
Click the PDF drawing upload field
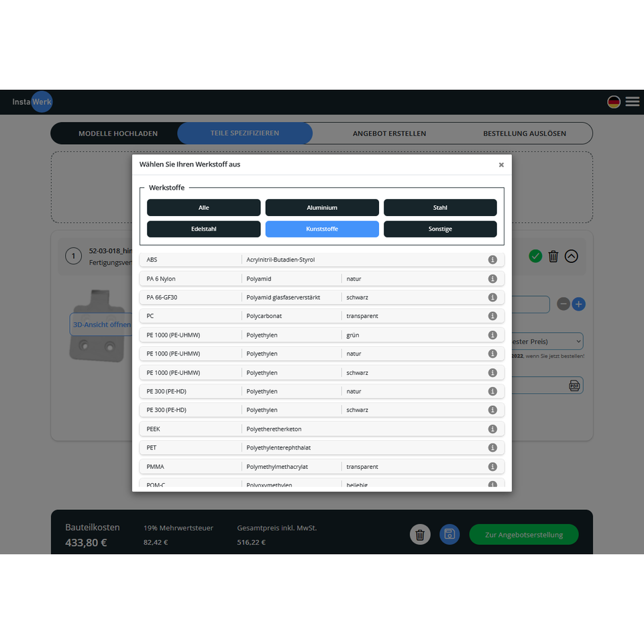[547, 385]
